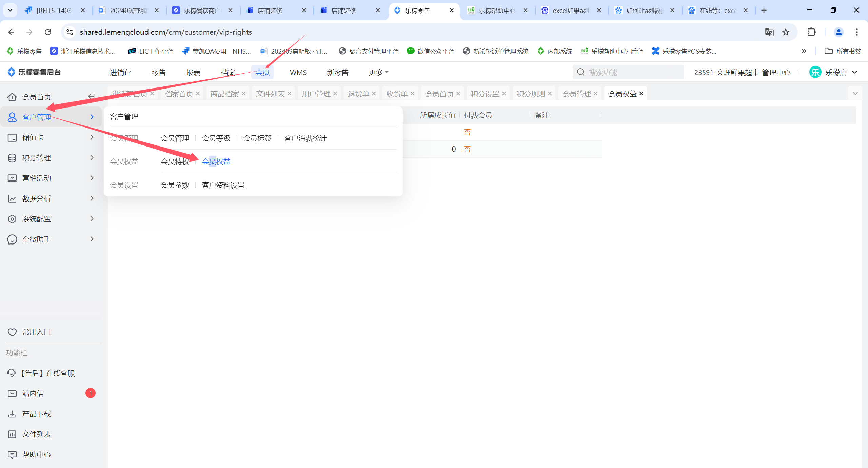
Task: Click the 产品下载 download icon
Action: click(12, 414)
